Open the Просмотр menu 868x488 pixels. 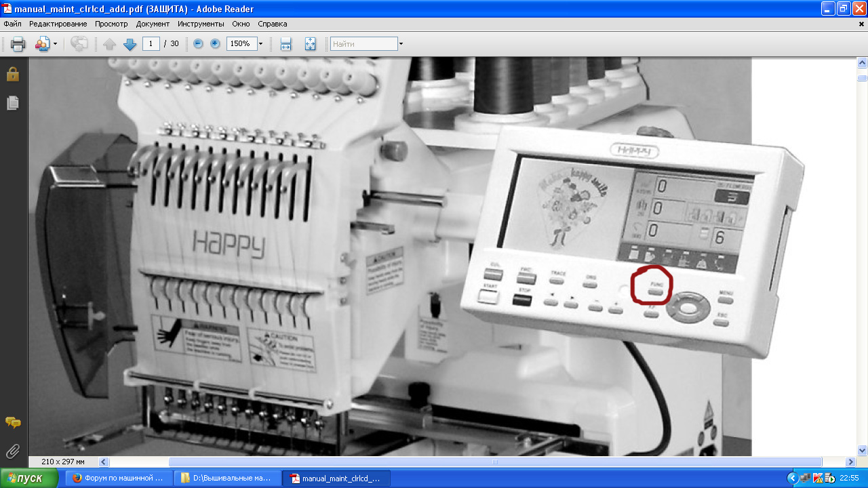tap(111, 24)
